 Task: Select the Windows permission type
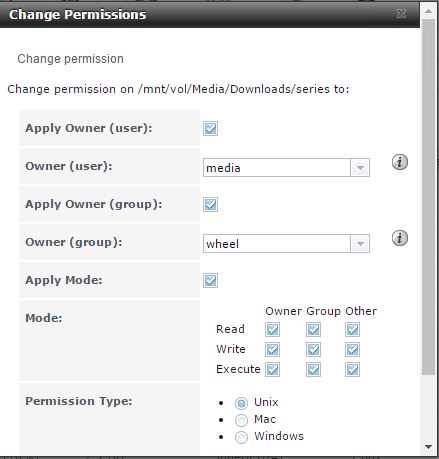241,437
